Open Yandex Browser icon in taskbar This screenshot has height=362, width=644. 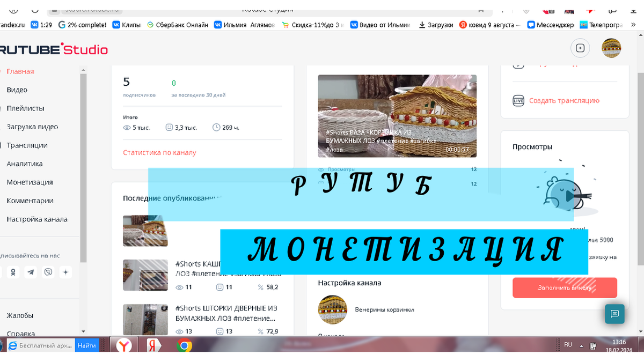[x=124, y=345]
